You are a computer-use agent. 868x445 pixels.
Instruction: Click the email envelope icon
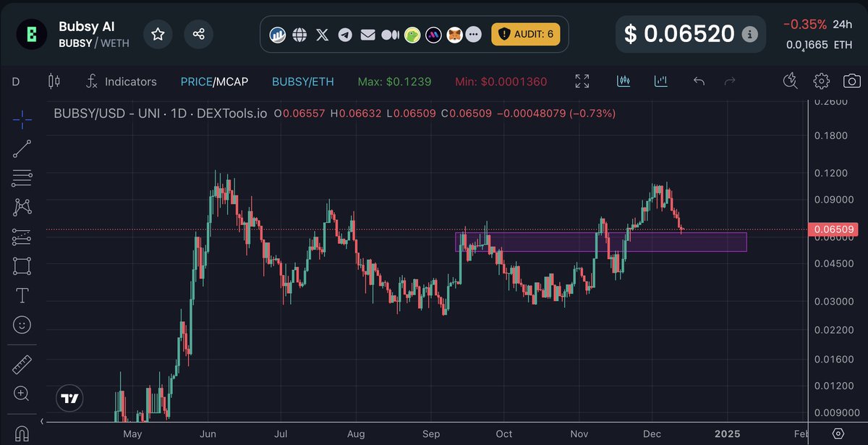(x=367, y=34)
